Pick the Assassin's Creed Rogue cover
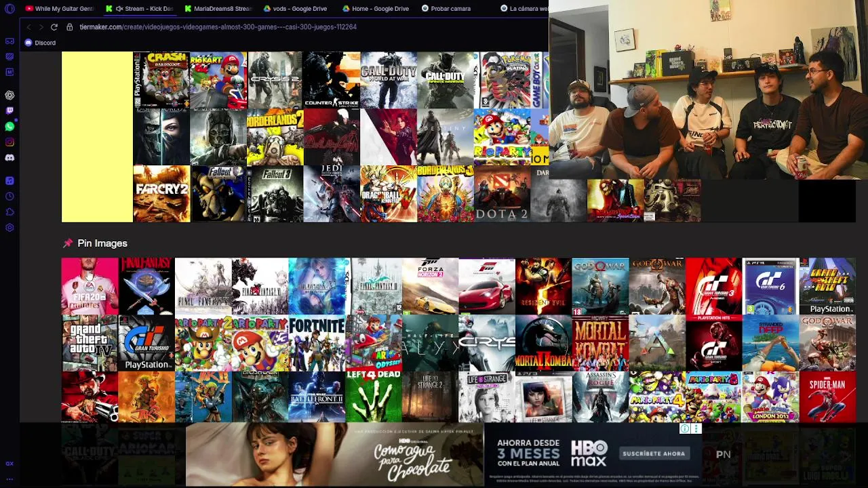Image resolution: width=868 pixels, height=488 pixels. click(600, 396)
